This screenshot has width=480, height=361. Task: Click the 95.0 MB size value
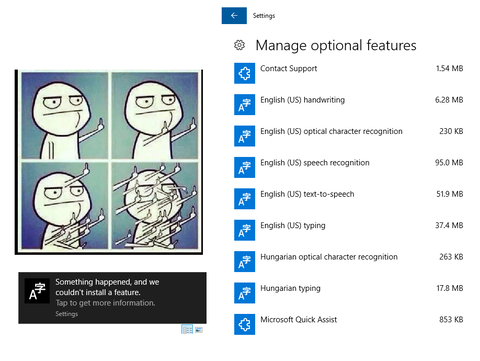click(449, 163)
